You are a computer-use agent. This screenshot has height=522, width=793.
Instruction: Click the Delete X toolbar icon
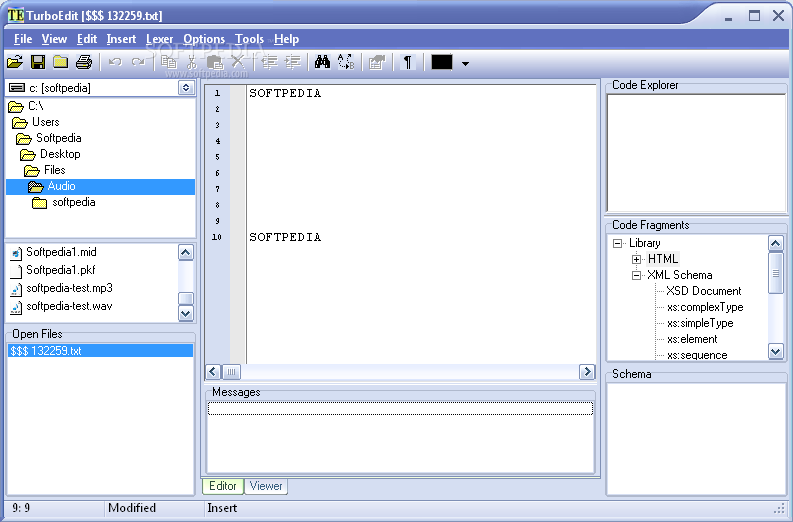pyautogui.click(x=238, y=62)
